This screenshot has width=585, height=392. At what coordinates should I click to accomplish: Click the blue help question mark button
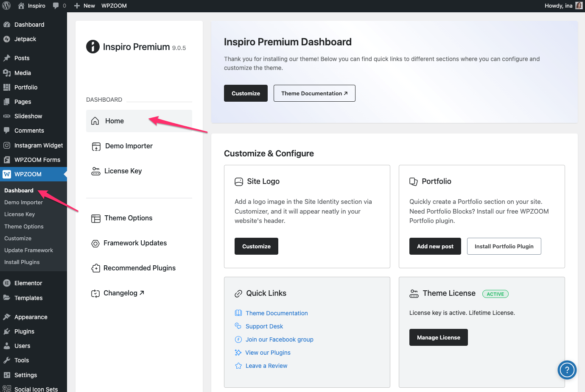click(x=567, y=370)
